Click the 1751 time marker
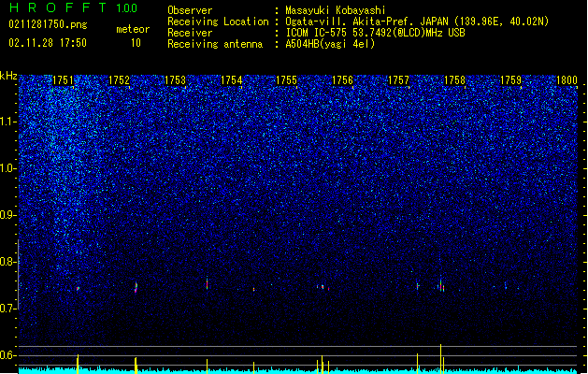Screen dimensions: 588x374 coord(63,80)
